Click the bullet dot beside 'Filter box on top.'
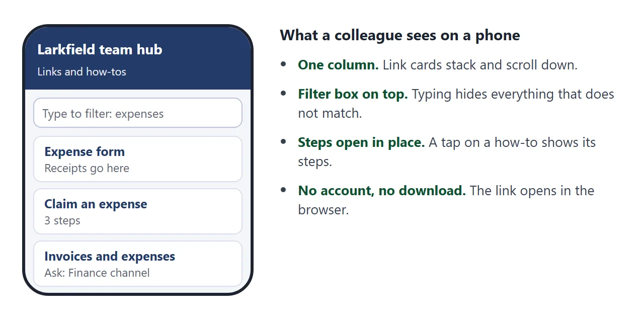644x322 pixels. coord(284,94)
